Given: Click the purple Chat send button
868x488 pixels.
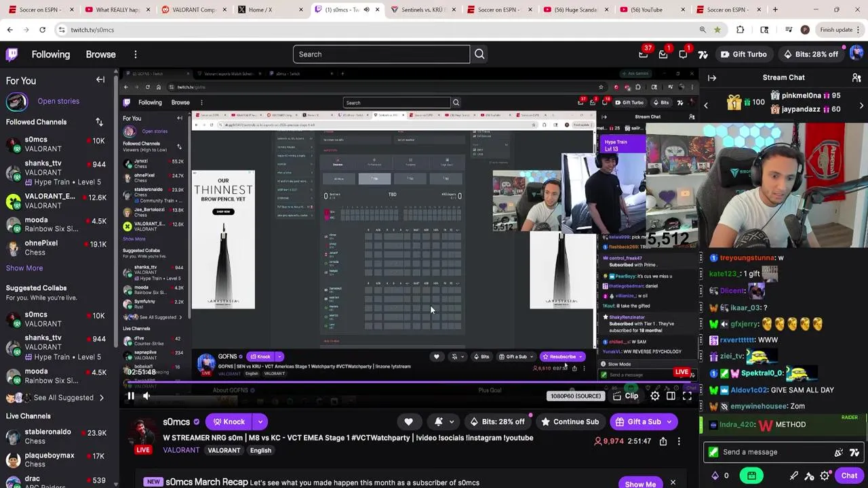Looking at the screenshot, I should (x=849, y=476).
